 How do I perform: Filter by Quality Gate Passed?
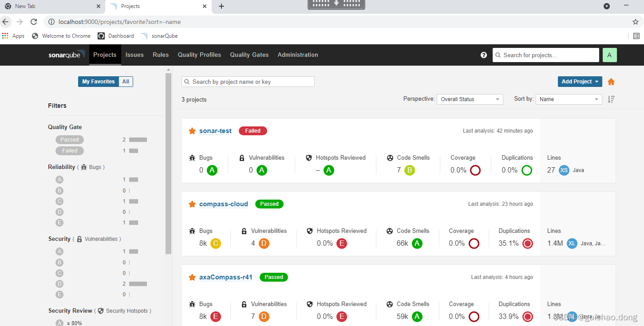70,140
